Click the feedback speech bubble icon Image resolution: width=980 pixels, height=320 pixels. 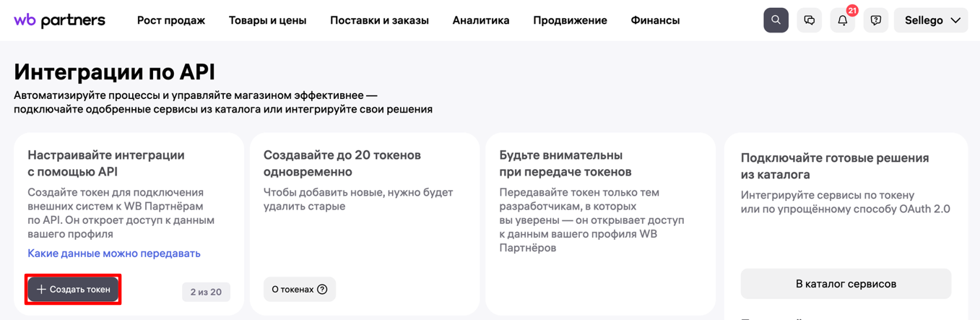[x=875, y=20]
